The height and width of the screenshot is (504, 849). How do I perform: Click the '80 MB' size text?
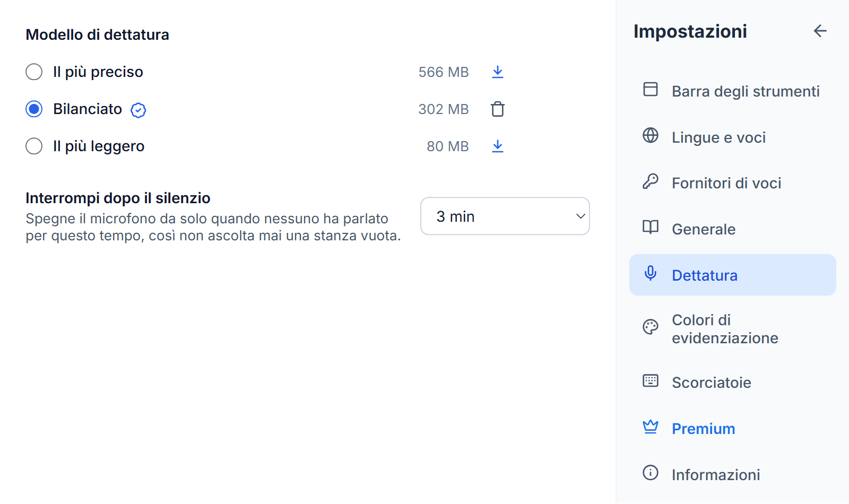coord(448,146)
